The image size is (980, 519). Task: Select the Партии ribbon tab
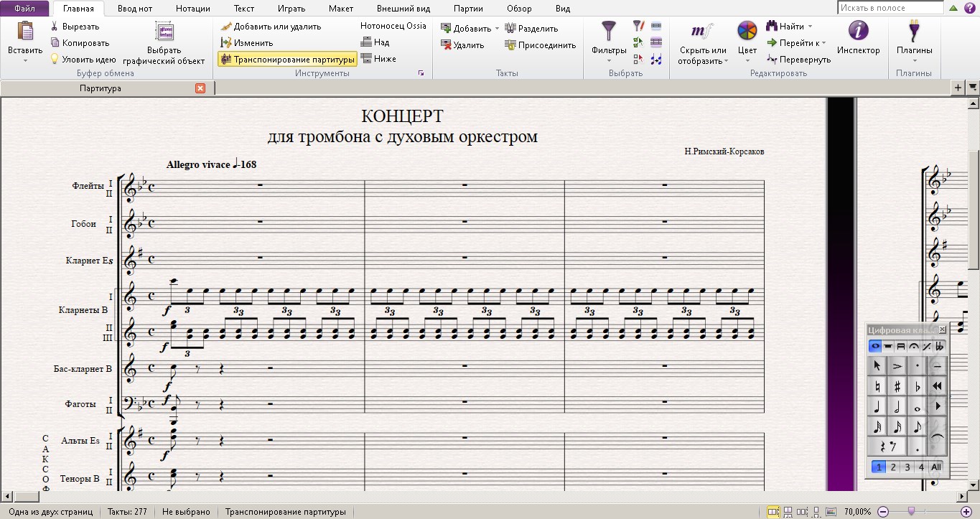tap(468, 9)
